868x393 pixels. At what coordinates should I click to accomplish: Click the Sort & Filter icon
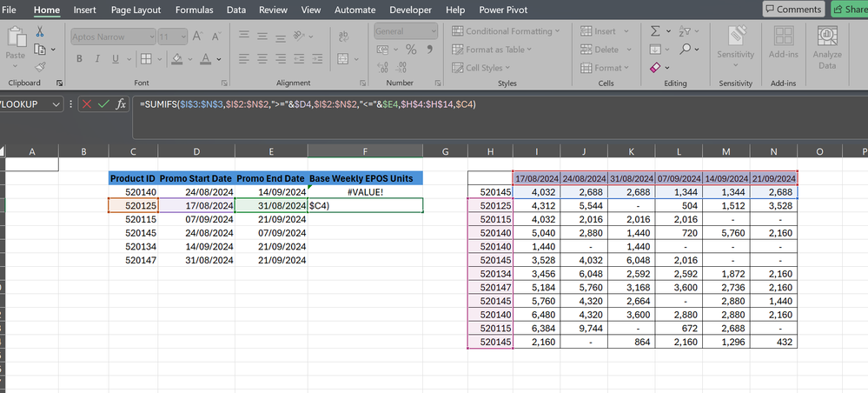(685, 31)
